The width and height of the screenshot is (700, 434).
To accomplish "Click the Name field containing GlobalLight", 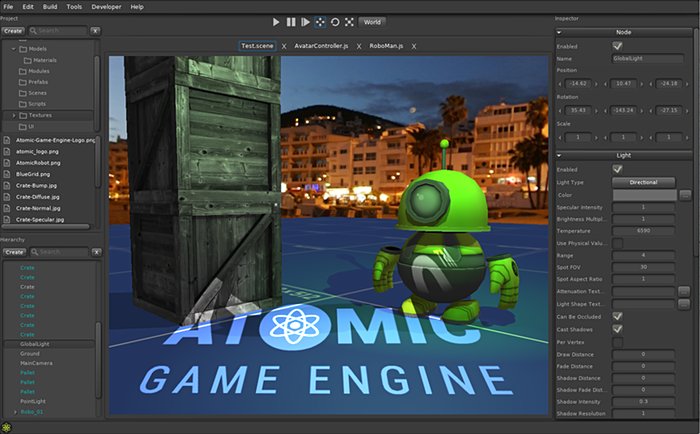I will [x=647, y=58].
